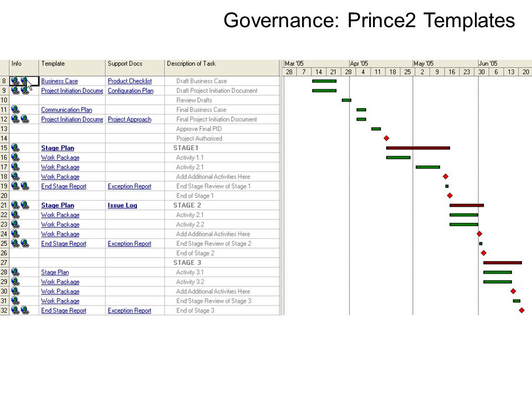Open Work Package link in row 16
The image size is (532, 399).
60,157
